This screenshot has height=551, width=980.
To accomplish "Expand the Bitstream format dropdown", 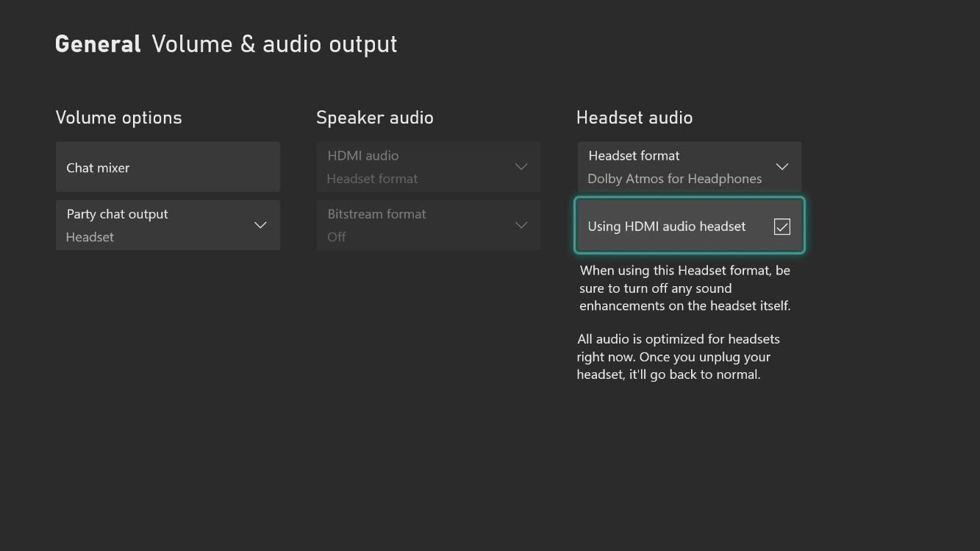I will (x=428, y=225).
